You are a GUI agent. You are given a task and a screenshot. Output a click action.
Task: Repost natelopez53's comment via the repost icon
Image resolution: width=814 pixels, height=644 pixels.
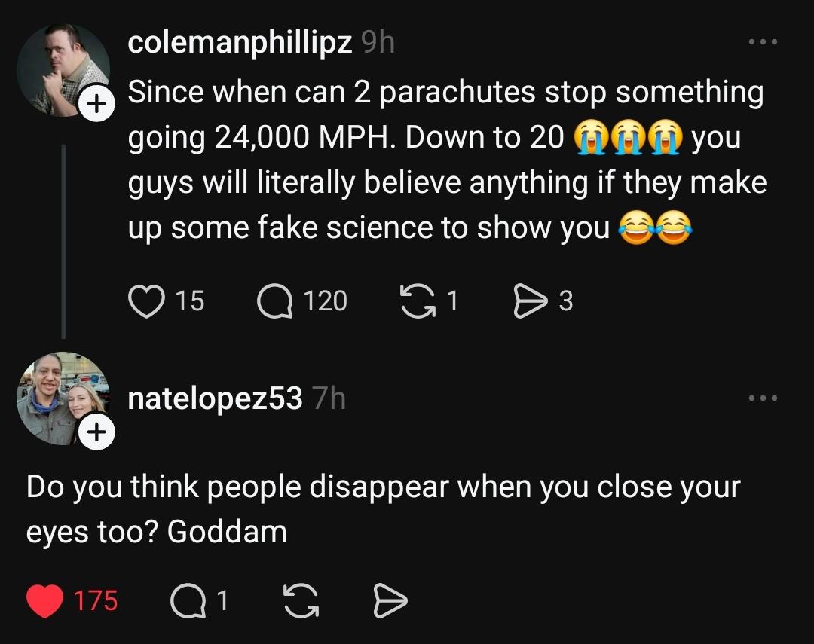click(x=301, y=600)
